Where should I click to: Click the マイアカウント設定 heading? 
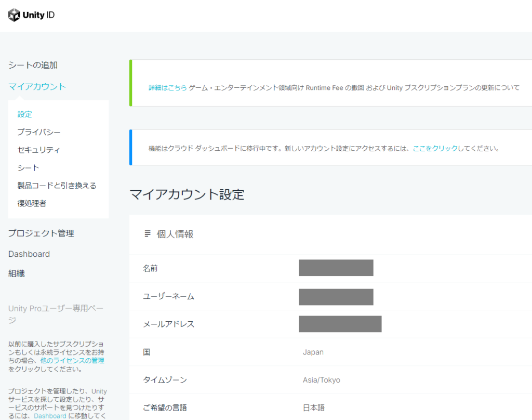187,194
